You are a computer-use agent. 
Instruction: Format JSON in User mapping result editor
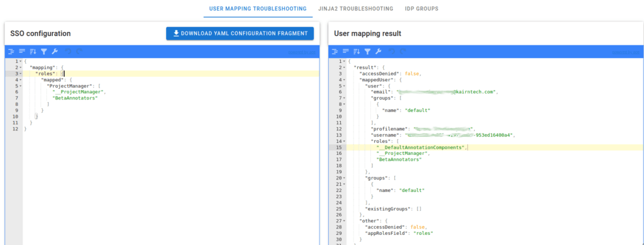click(x=335, y=52)
